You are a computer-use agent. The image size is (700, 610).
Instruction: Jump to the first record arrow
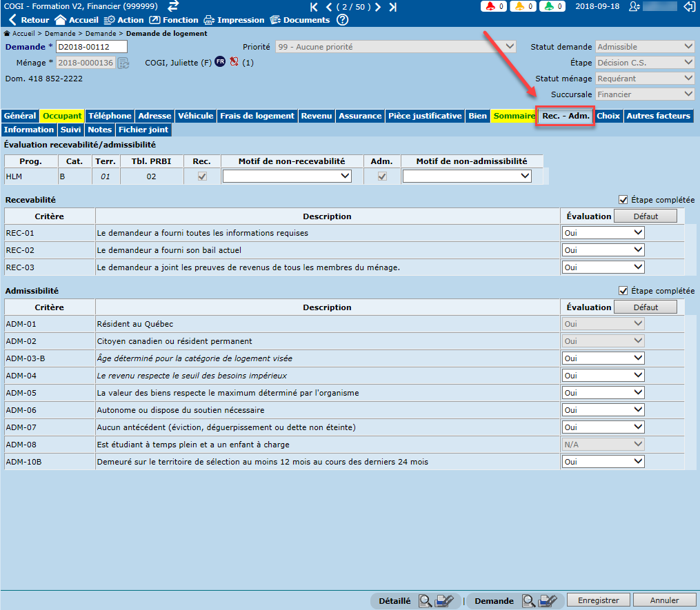click(x=314, y=7)
